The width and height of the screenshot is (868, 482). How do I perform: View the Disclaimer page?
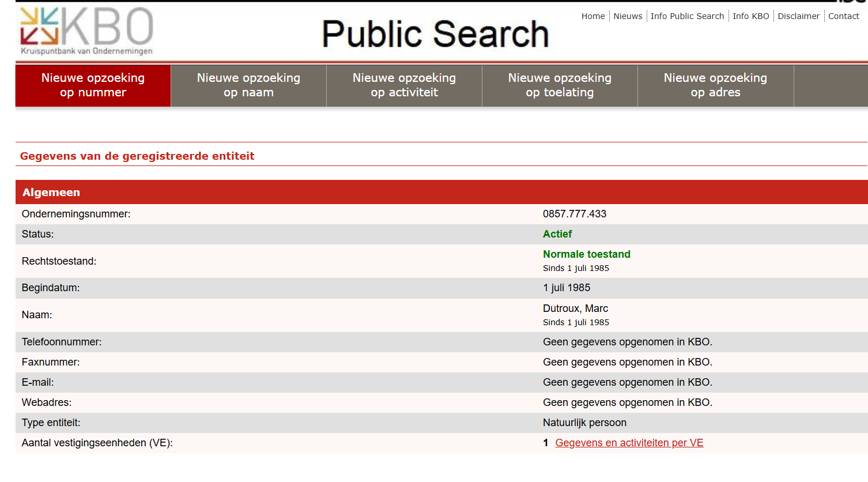click(798, 16)
